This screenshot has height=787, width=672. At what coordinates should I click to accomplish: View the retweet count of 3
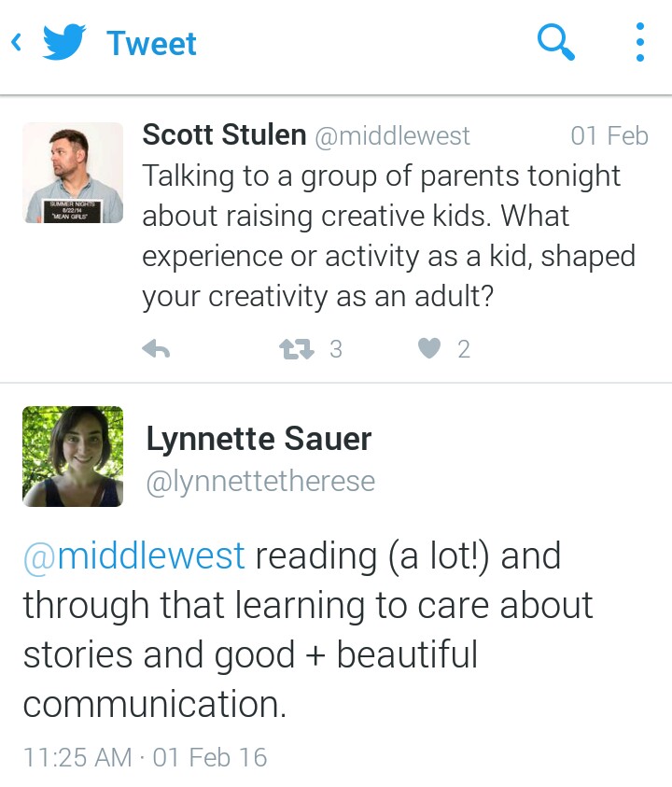[336, 349]
